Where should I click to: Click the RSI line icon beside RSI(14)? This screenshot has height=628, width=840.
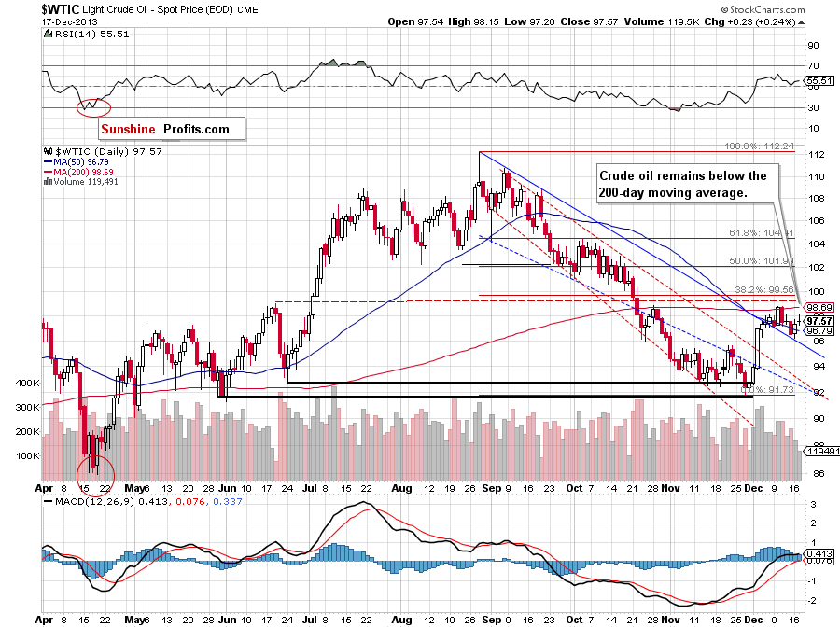click(x=49, y=34)
